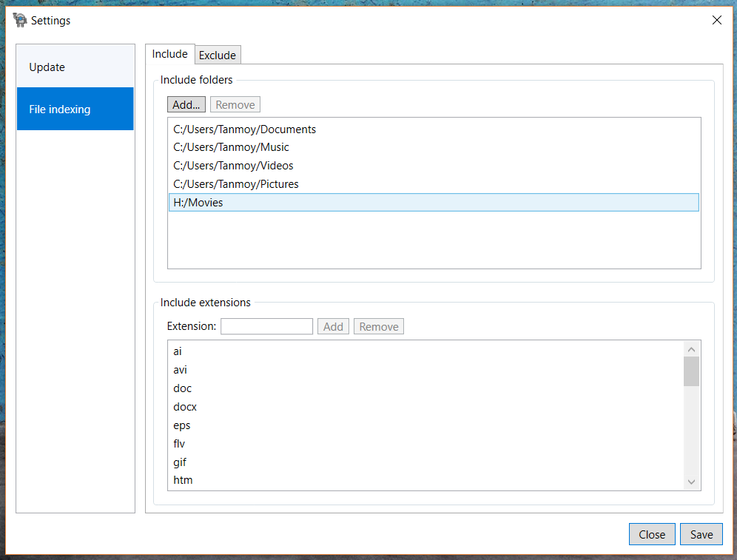The image size is (737, 560).
Task: Switch to the Exclude tab
Action: (x=218, y=55)
